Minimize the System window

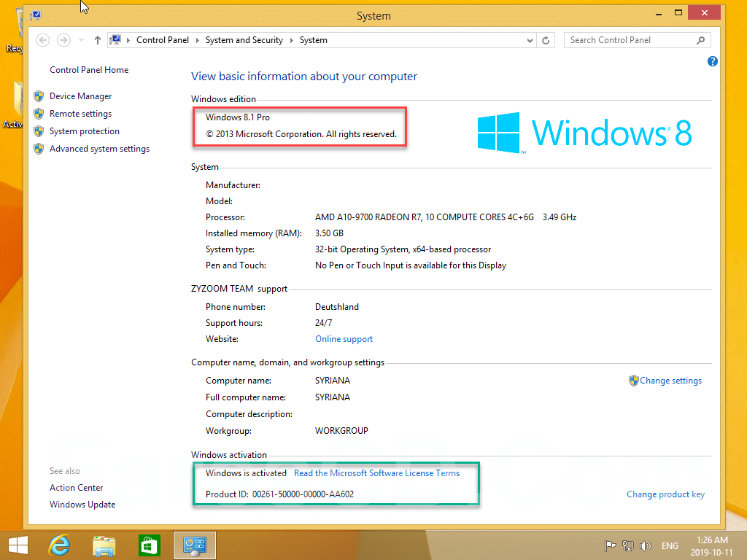click(x=659, y=14)
